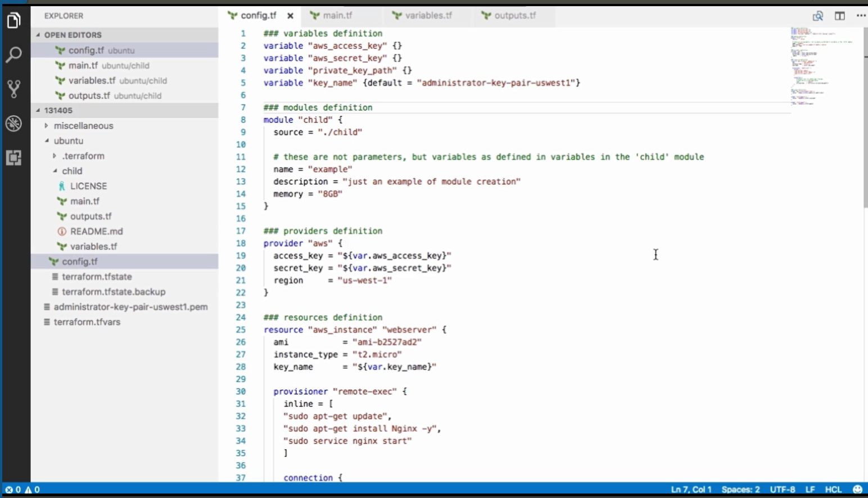868x498 pixels.
Task: Open terraform.tfstate.backup file
Action: click(x=124, y=292)
